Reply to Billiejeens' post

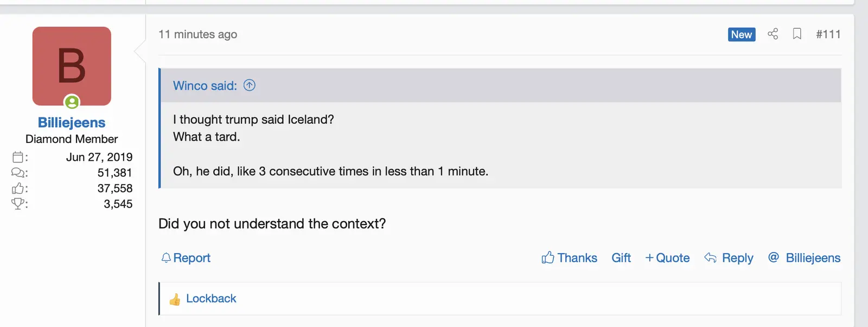coord(729,258)
